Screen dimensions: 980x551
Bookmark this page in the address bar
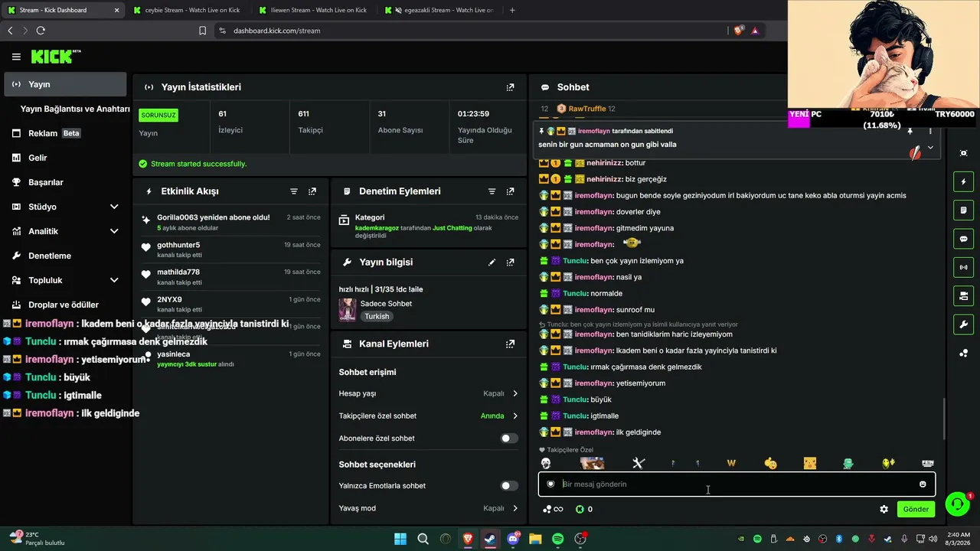(x=202, y=31)
